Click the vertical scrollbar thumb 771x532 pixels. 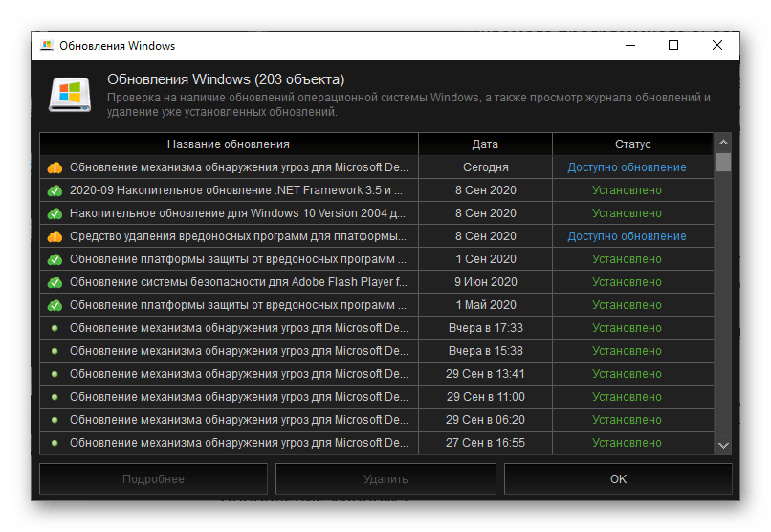(723, 163)
